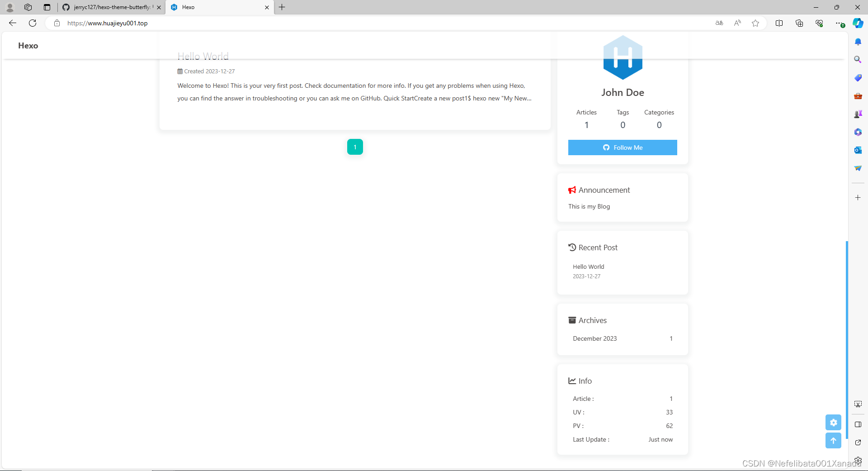Close the Hexo tab
The height and width of the screenshot is (471, 868).
[267, 7]
